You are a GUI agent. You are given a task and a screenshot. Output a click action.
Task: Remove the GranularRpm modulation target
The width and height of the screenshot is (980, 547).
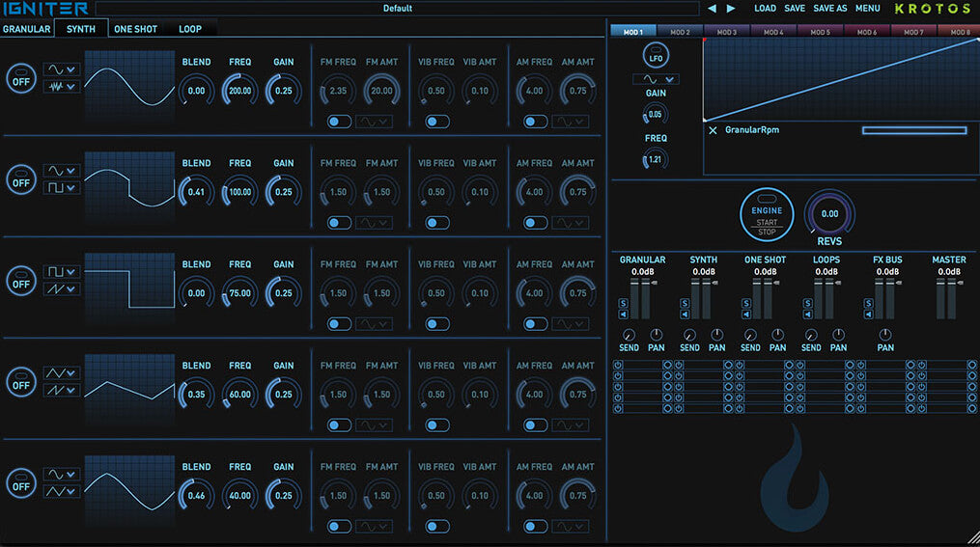(x=713, y=130)
